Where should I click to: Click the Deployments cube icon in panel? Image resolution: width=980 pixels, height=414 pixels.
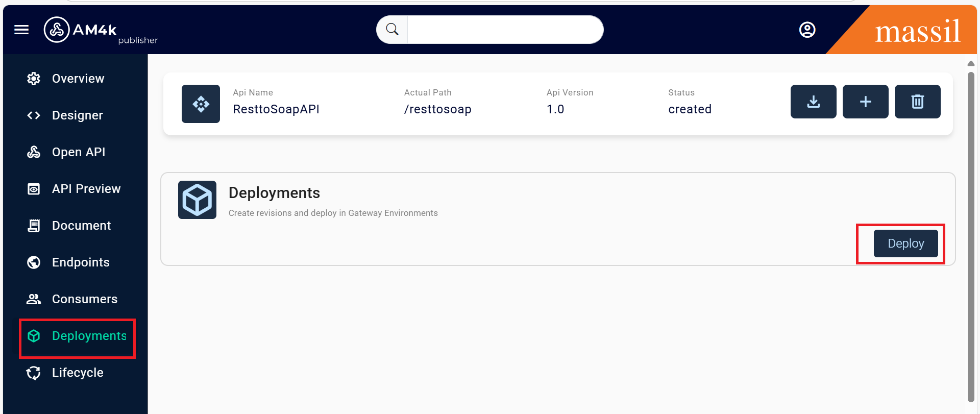[197, 200]
